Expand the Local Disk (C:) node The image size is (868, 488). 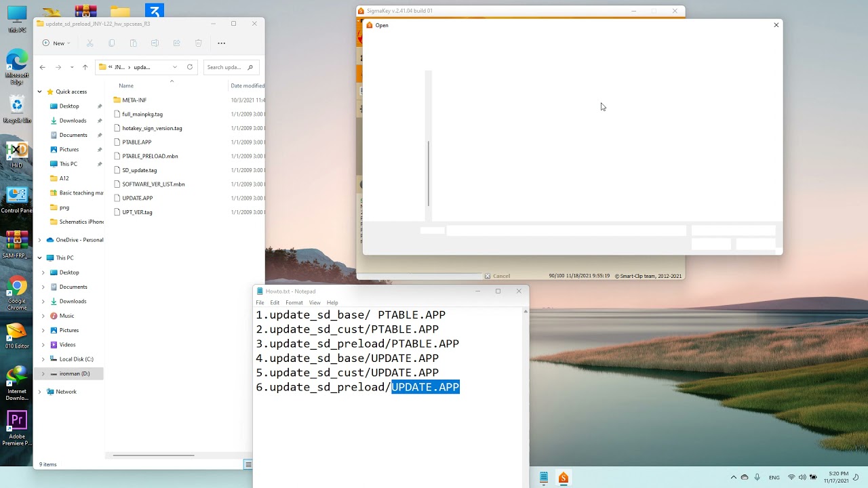point(43,359)
